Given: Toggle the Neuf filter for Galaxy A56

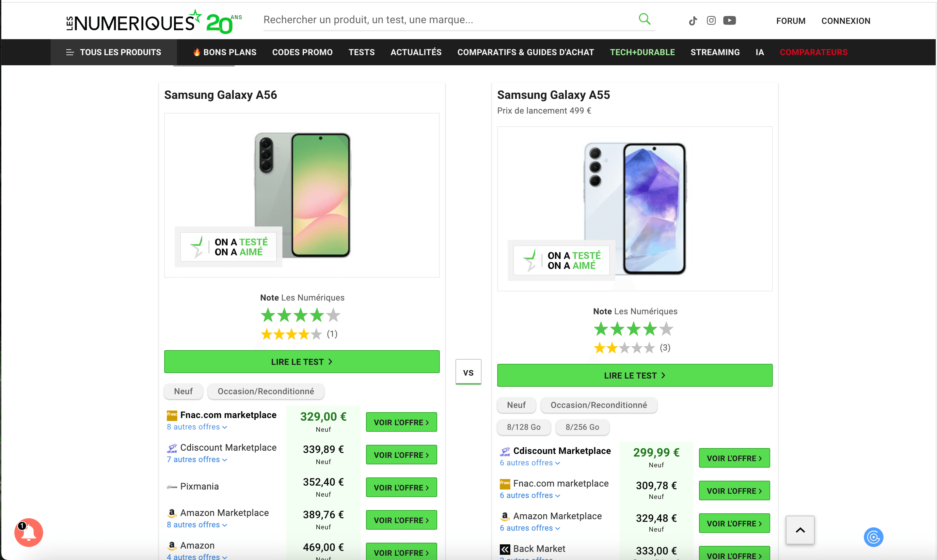Looking at the screenshot, I should pyautogui.click(x=183, y=391).
